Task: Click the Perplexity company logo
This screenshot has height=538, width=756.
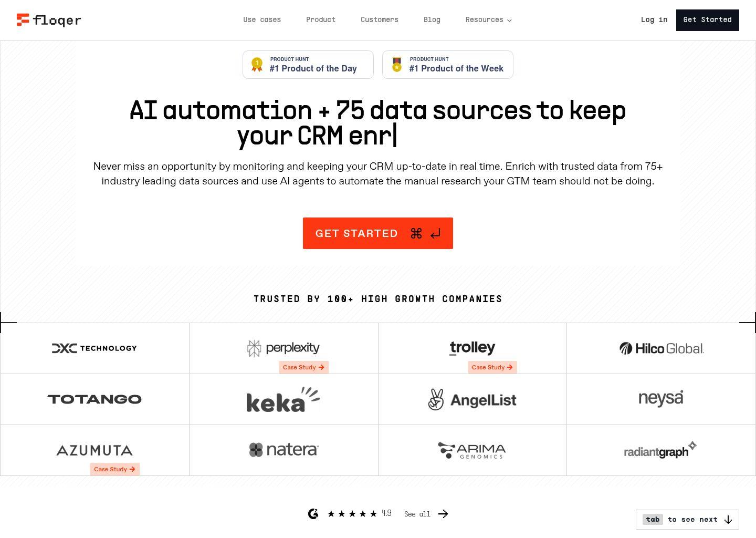Action: coord(283,348)
